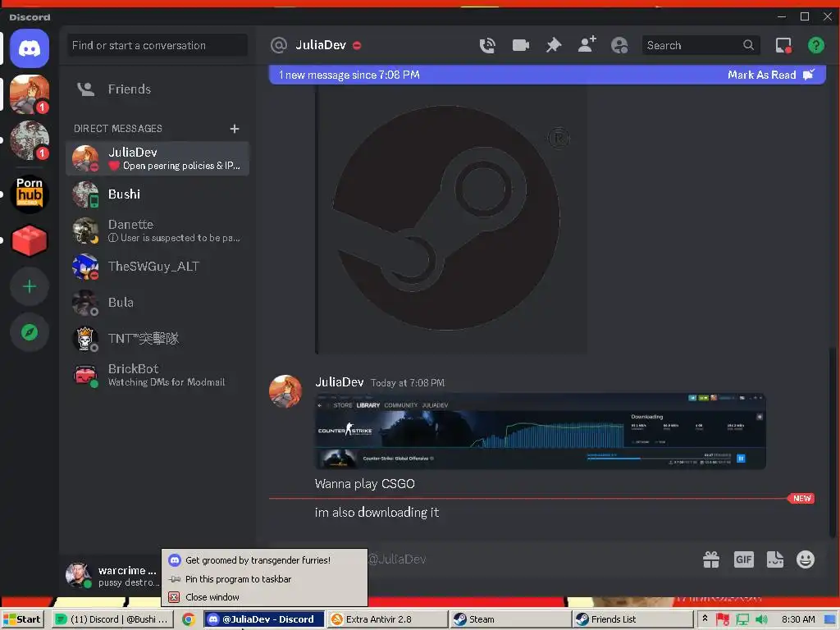Open BrickBot direct message
The height and width of the screenshot is (630, 840).
click(157, 375)
